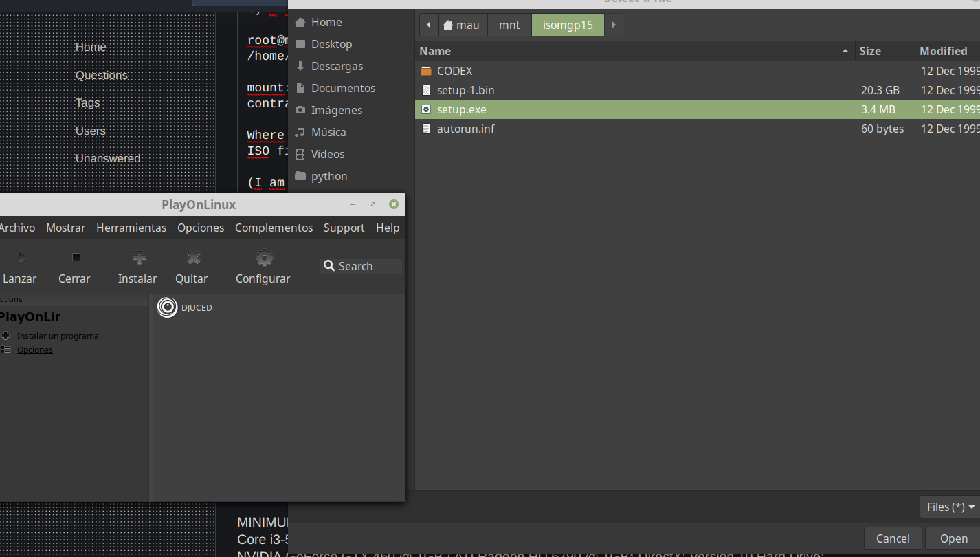
Task: Open the Archivo menu in PlayOnLinux
Action: (x=16, y=228)
